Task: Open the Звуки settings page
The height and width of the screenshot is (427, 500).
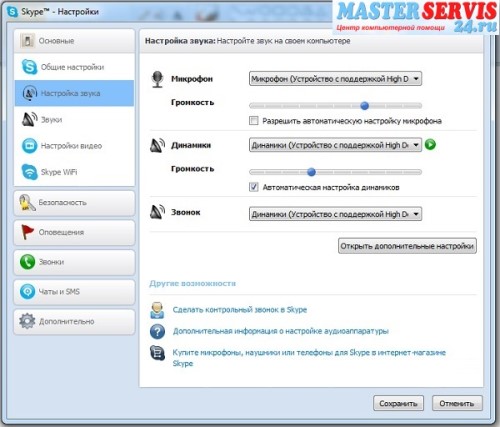Action: click(x=74, y=119)
